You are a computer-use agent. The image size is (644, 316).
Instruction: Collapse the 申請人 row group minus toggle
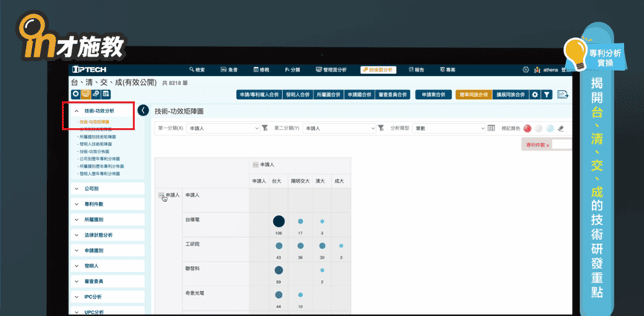click(x=162, y=195)
